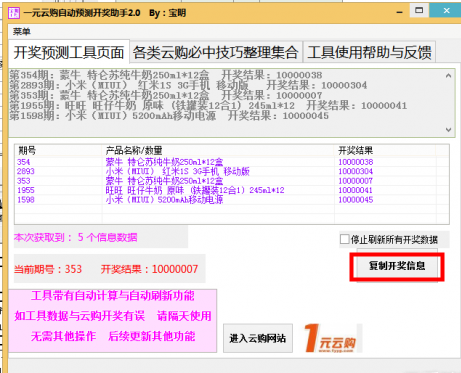Click the 产品名称/数量 column header

(218, 151)
